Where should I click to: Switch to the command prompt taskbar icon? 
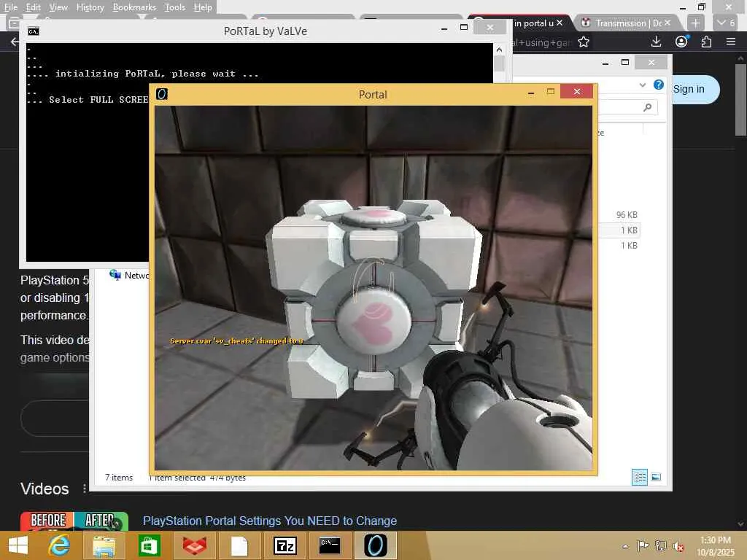[330, 545]
